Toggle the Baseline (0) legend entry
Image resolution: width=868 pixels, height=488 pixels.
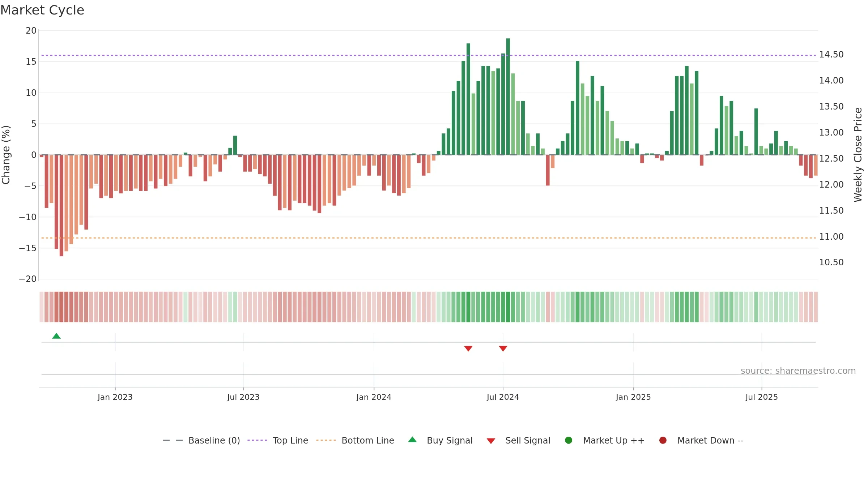click(201, 440)
